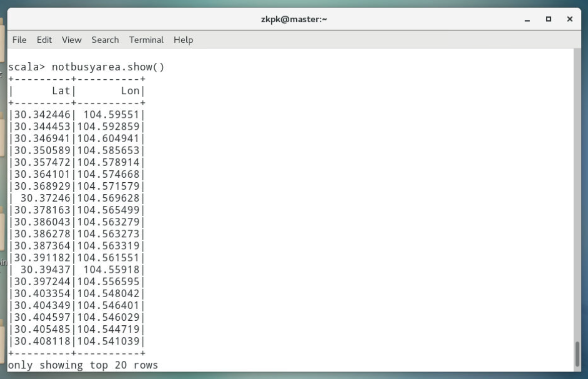Click the Lat column header
The width and height of the screenshot is (588, 379).
tap(61, 91)
